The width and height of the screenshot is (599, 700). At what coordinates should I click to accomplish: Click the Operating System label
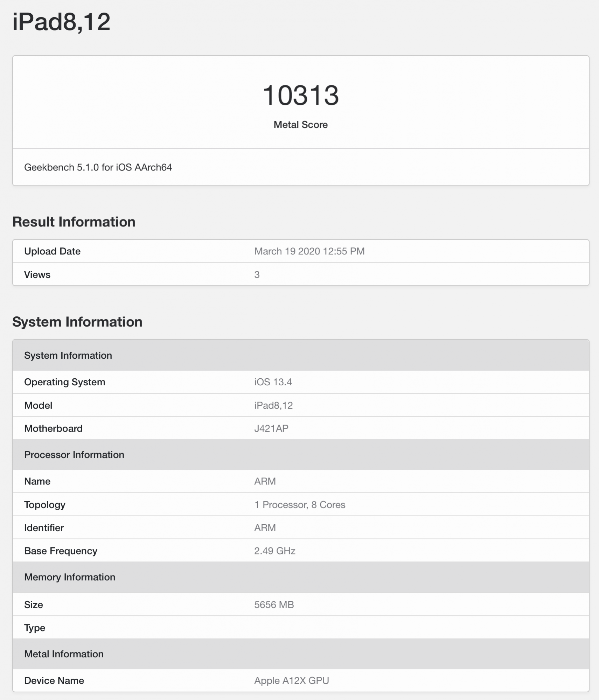[65, 382]
